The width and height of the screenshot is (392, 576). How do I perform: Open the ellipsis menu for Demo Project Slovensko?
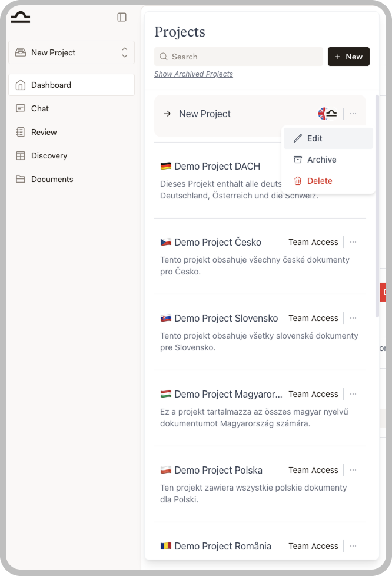(x=353, y=318)
